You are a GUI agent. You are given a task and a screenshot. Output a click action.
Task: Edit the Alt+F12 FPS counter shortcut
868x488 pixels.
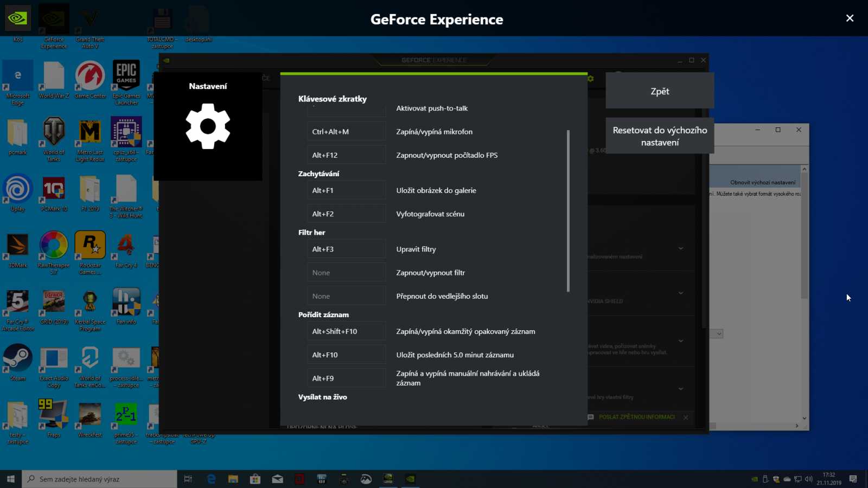click(x=346, y=155)
